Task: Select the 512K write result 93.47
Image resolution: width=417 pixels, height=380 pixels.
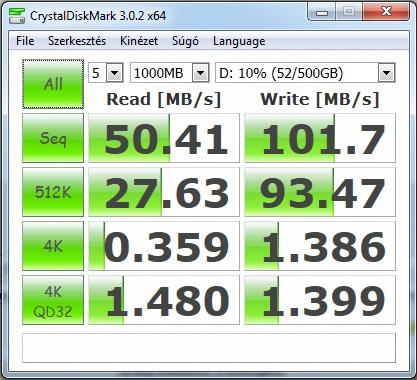Action: (x=320, y=192)
